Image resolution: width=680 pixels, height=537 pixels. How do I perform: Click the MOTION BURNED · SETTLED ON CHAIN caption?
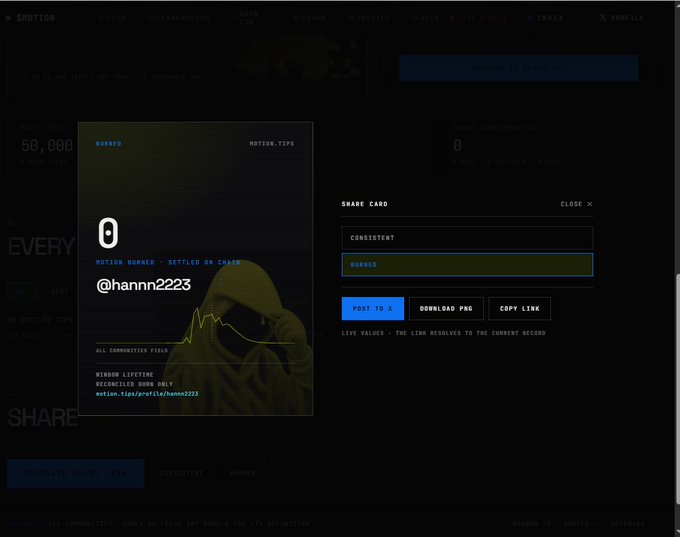click(x=168, y=262)
